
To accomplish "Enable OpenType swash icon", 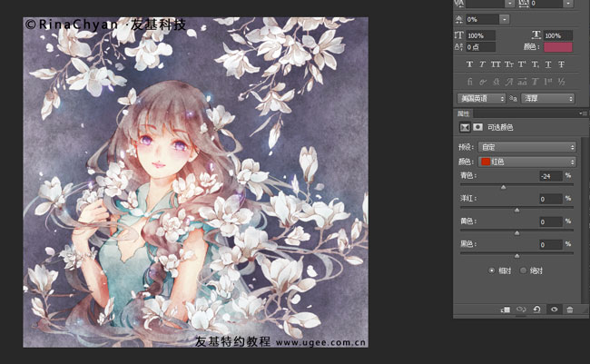I will [x=509, y=82].
